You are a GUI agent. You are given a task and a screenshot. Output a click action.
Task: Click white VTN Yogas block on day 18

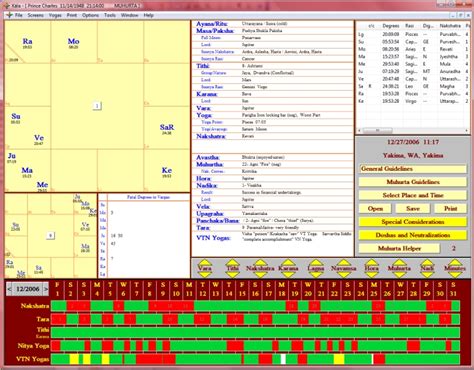click(x=283, y=359)
